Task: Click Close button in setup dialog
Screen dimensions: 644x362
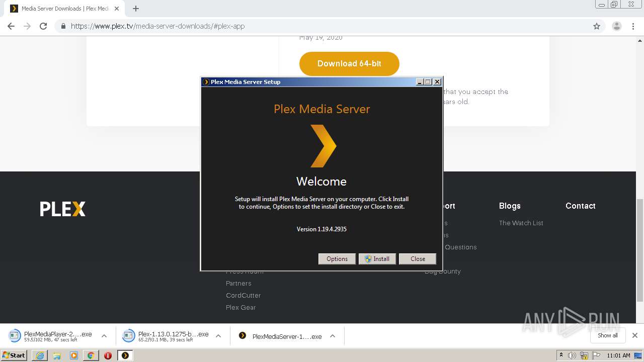Action: click(418, 259)
